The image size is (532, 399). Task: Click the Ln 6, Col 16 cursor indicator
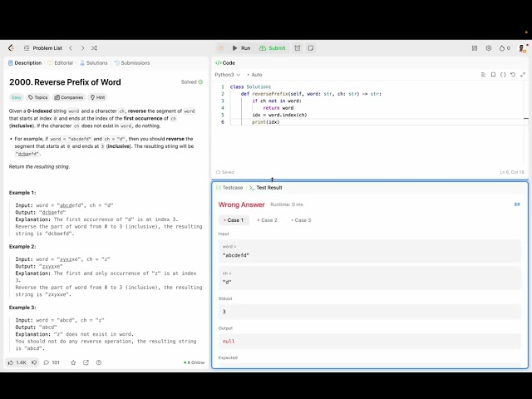click(512, 172)
